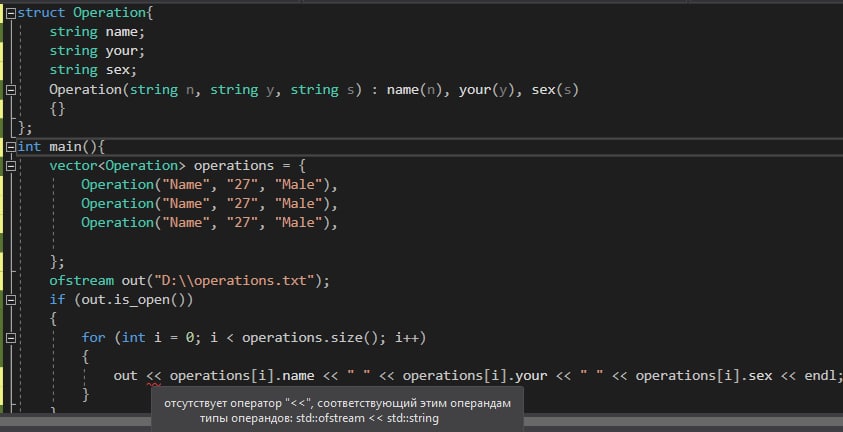Place cursor on 'string name;' line
Viewport: 843px width, 432px height.
coord(97,32)
